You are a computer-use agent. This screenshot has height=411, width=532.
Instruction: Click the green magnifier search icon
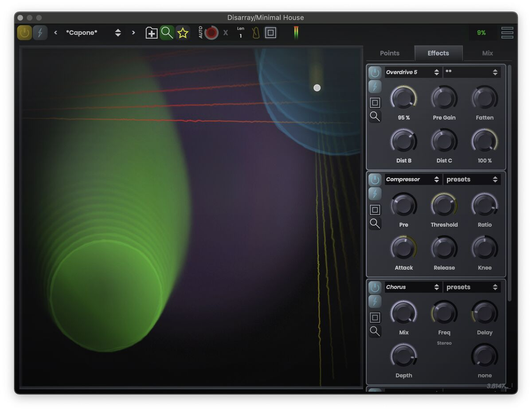point(167,33)
